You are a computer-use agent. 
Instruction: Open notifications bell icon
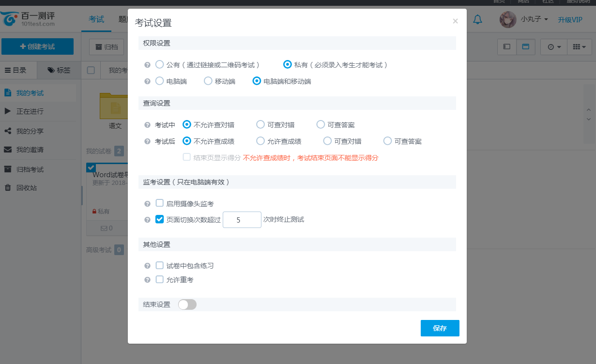(x=477, y=19)
